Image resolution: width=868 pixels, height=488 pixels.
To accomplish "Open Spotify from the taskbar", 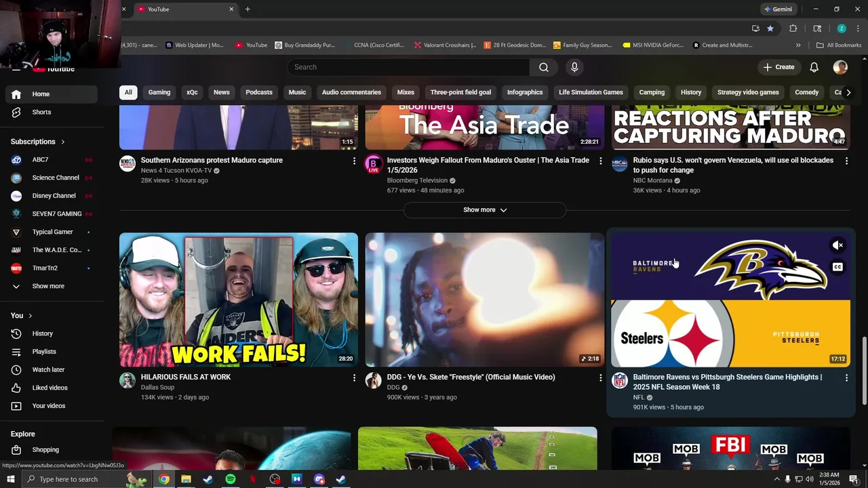I will [231, 479].
